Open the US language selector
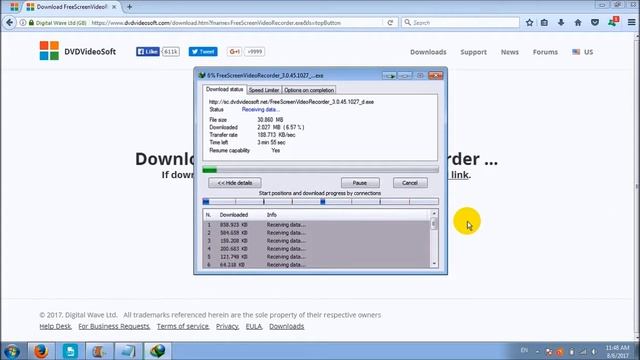 pos(583,52)
